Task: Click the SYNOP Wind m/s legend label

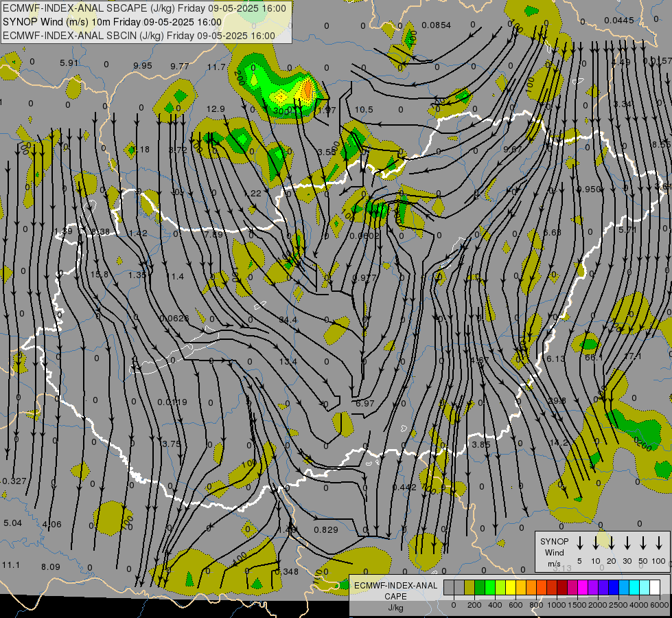Action: click(554, 552)
